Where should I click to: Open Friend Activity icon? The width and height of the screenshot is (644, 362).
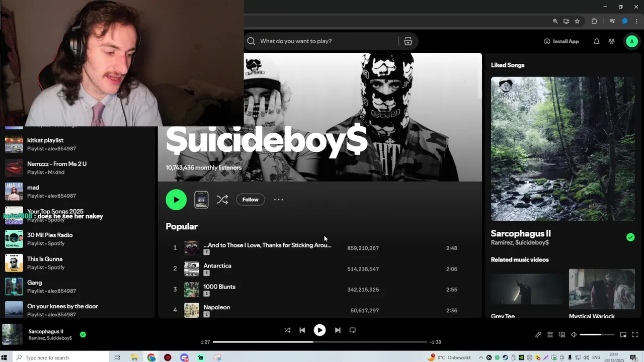coord(611,41)
